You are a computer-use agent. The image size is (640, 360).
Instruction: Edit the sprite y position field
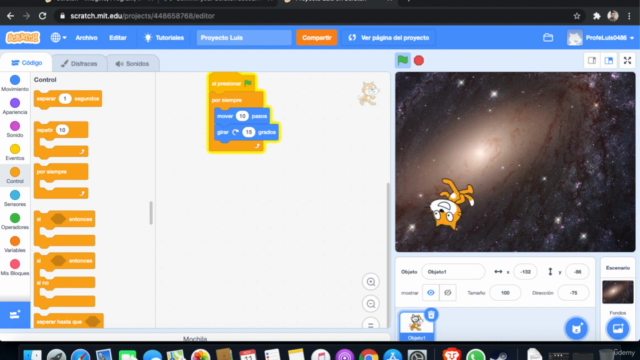coord(577,272)
